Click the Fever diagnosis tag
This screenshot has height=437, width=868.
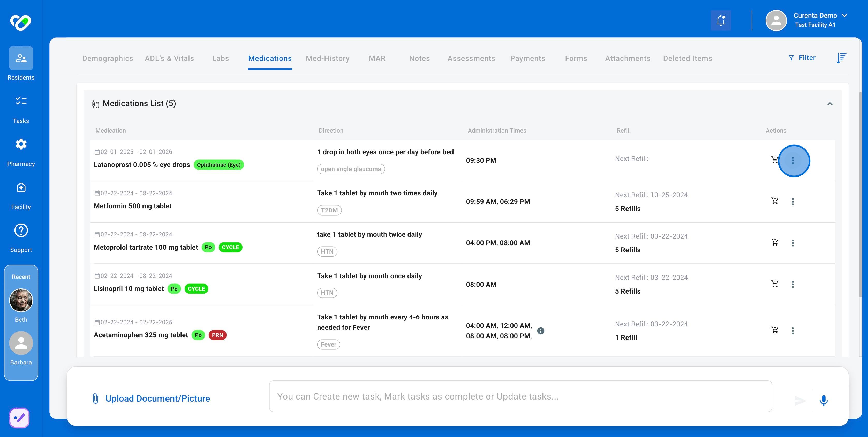tap(329, 344)
